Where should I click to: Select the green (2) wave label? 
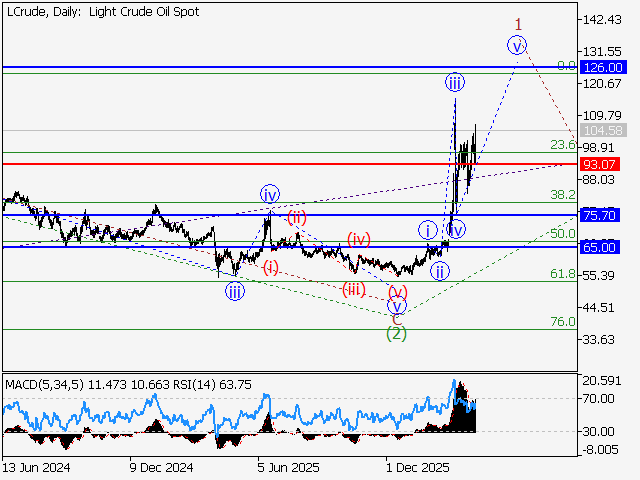coord(397,333)
